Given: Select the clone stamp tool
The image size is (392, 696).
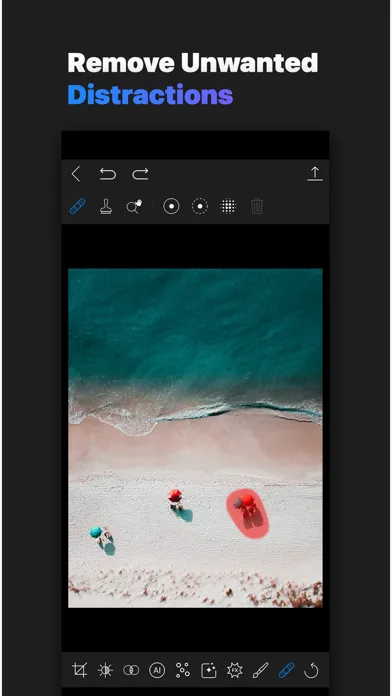Looking at the screenshot, I should [x=106, y=206].
